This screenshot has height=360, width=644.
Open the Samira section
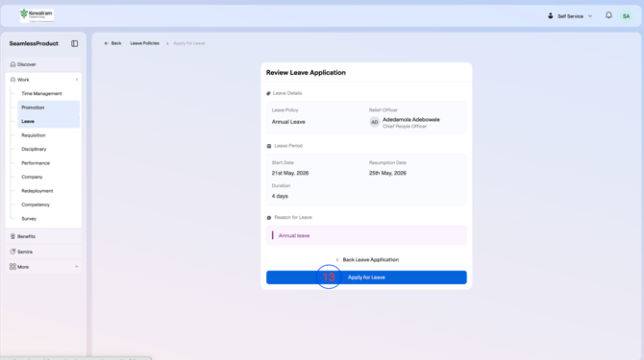coord(43,252)
